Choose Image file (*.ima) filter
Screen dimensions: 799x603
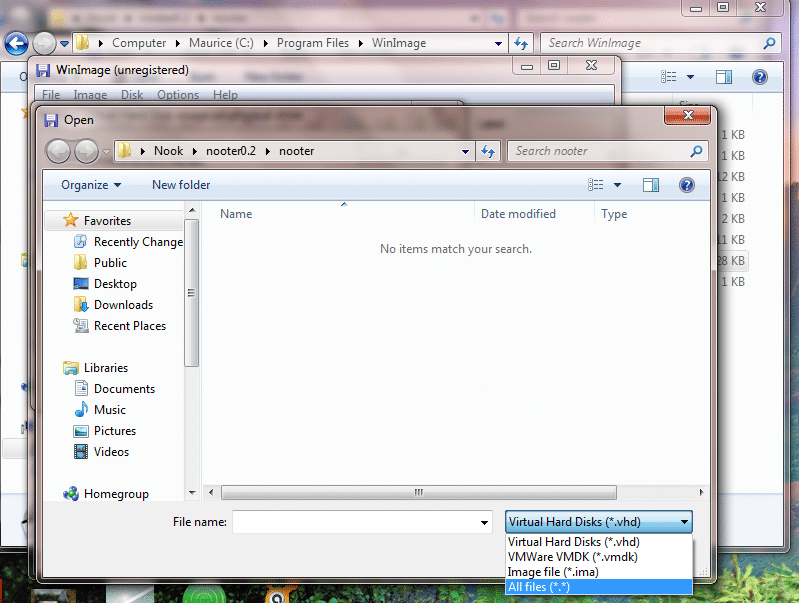(x=599, y=572)
